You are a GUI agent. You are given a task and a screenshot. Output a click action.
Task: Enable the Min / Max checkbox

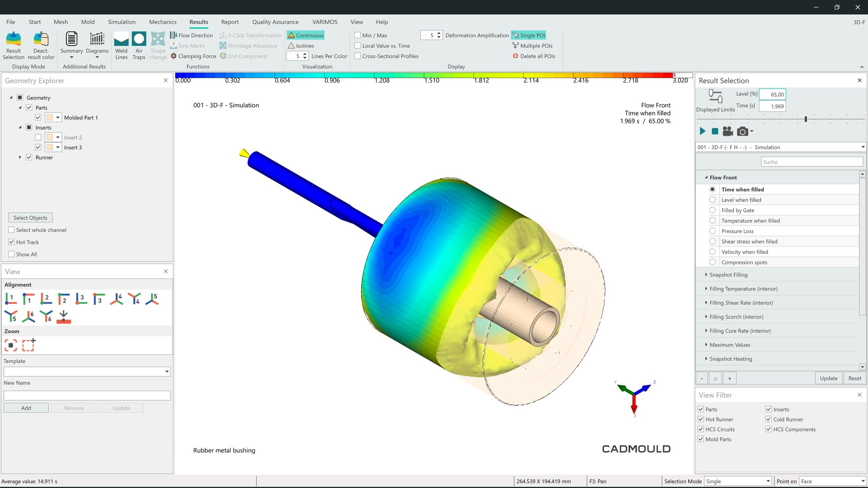point(358,35)
